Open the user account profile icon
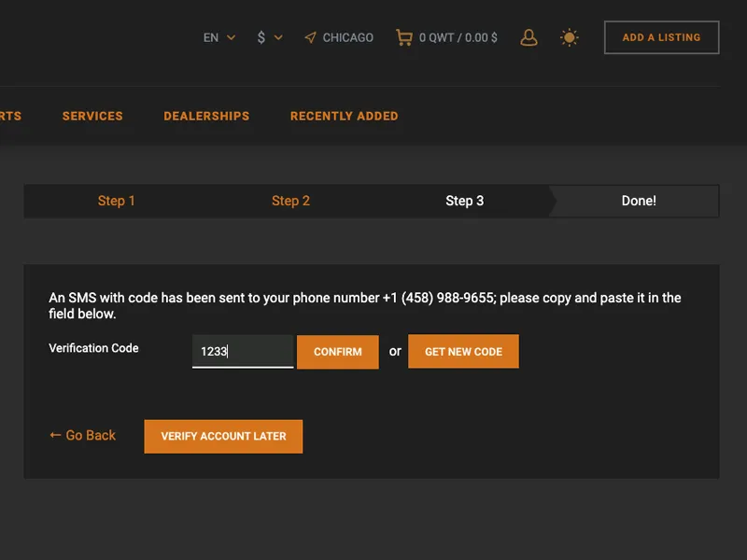This screenshot has width=747, height=560. (x=529, y=37)
